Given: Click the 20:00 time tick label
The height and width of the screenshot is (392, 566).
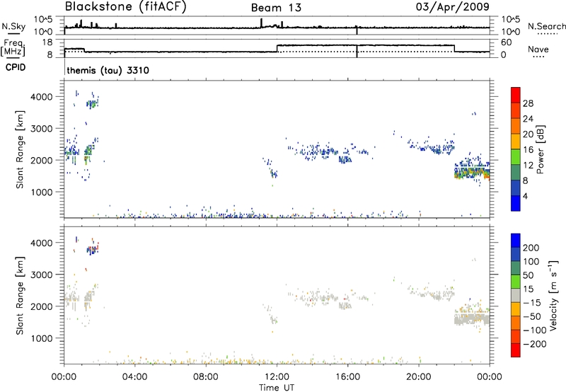Looking at the screenshot, I should [x=418, y=377].
